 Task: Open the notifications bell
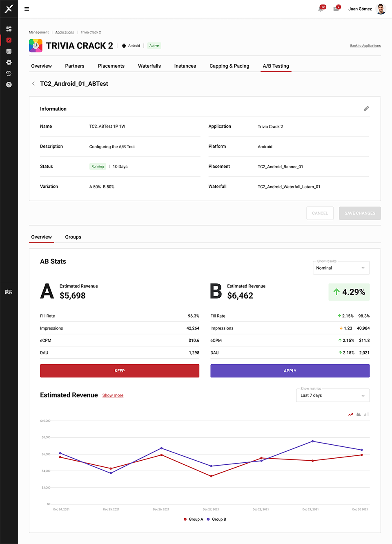[321, 9]
